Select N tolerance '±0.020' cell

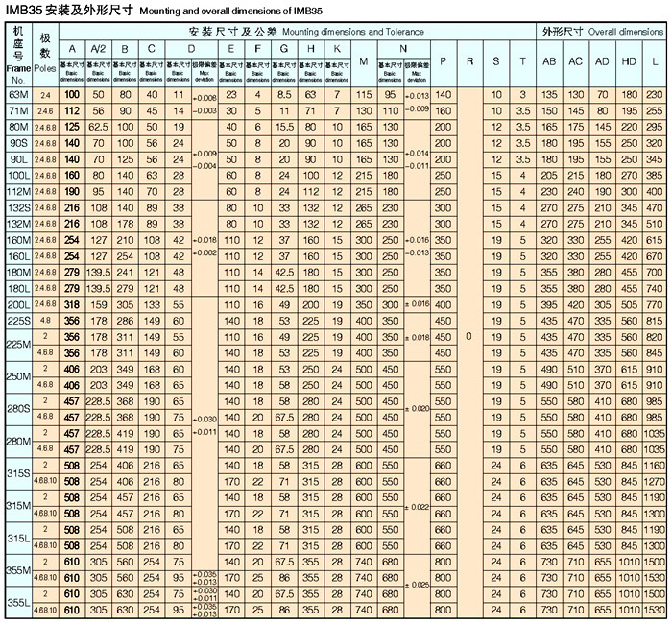coord(417,409)
